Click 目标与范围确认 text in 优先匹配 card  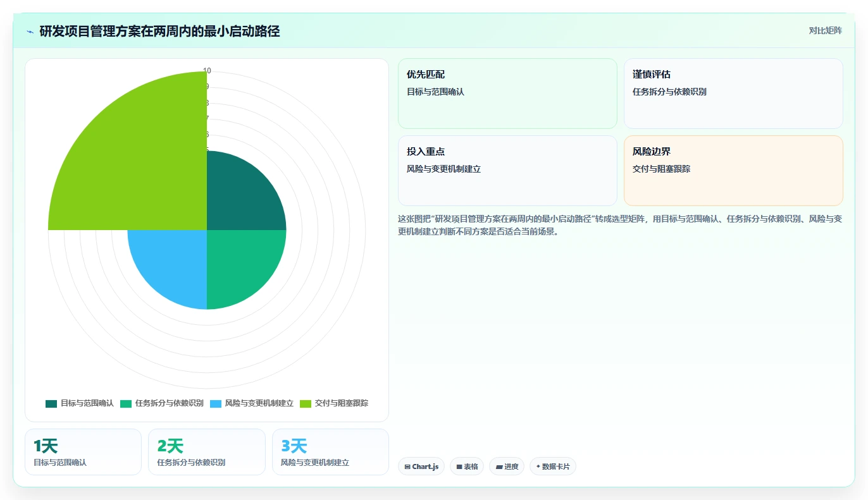click(x=435, y=92)
